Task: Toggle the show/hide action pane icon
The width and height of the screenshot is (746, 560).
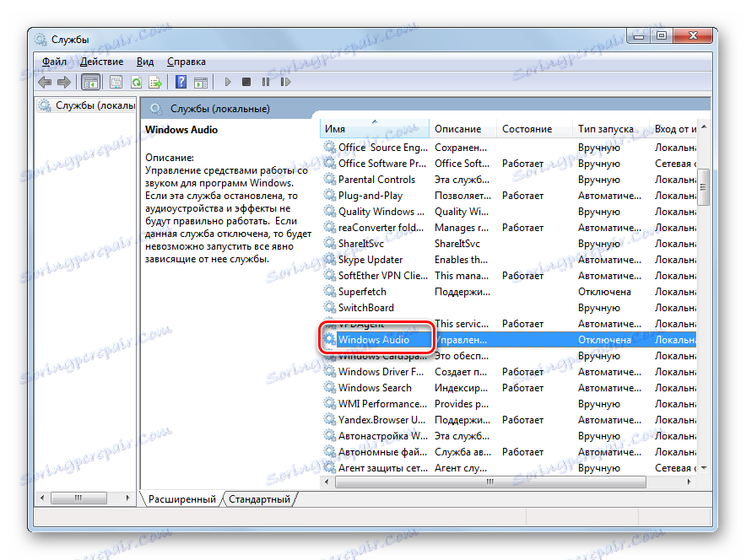Action: (x=201, y=83)
